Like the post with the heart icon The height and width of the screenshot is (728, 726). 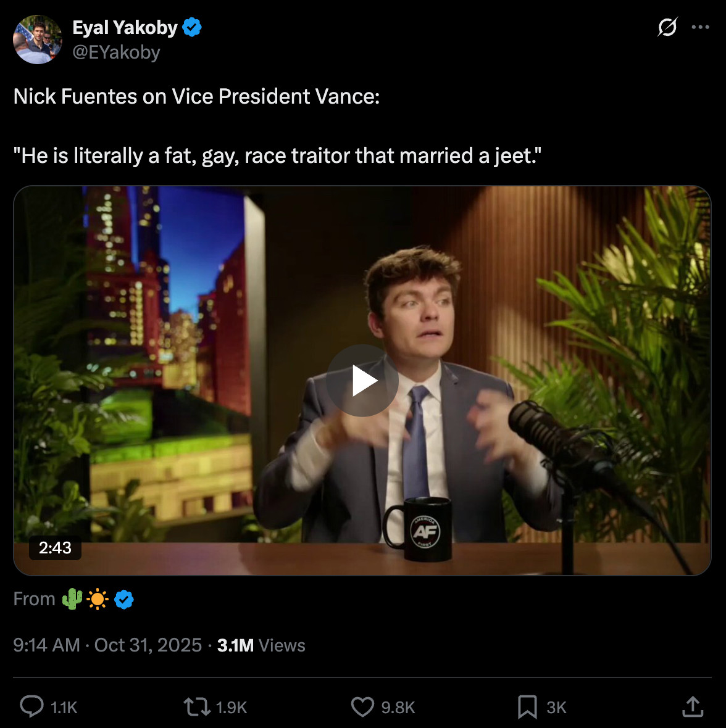(x=362, y=706)
